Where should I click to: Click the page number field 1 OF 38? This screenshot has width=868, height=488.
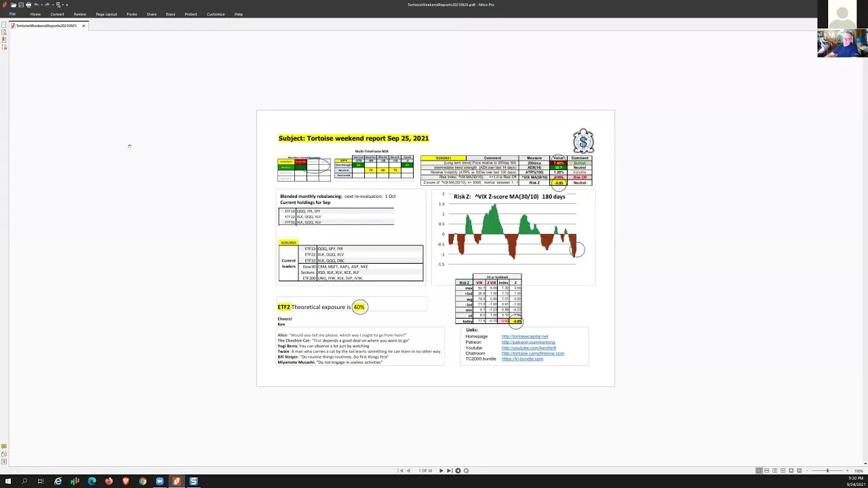(x=425, y=470)
